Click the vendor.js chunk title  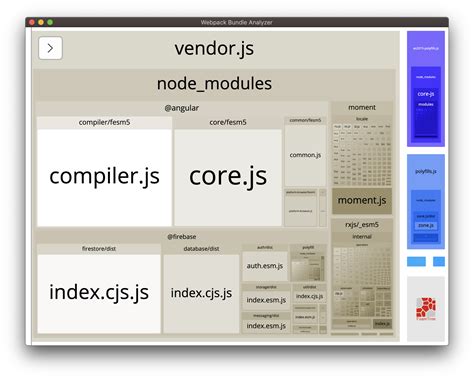tap(214, 48)
